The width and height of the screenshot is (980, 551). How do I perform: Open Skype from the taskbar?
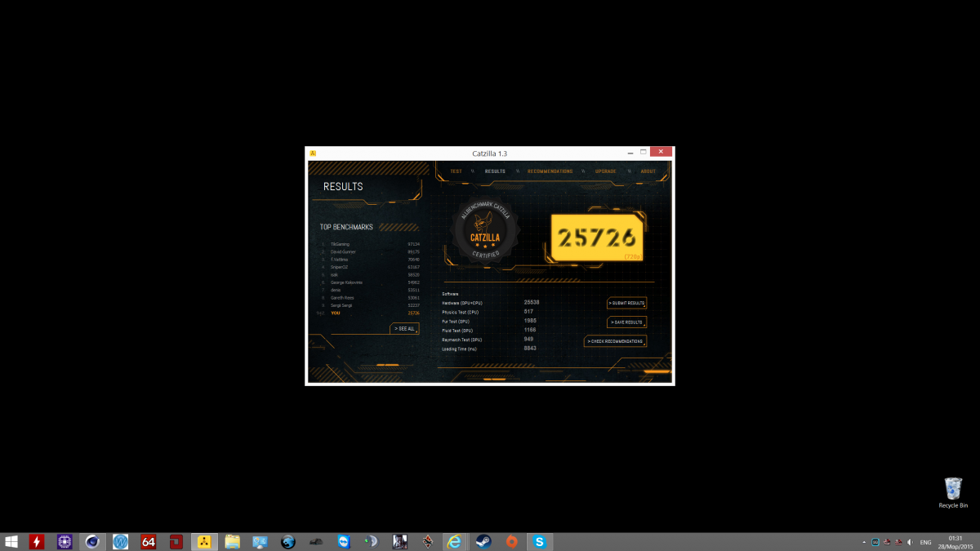coord(540,541)
